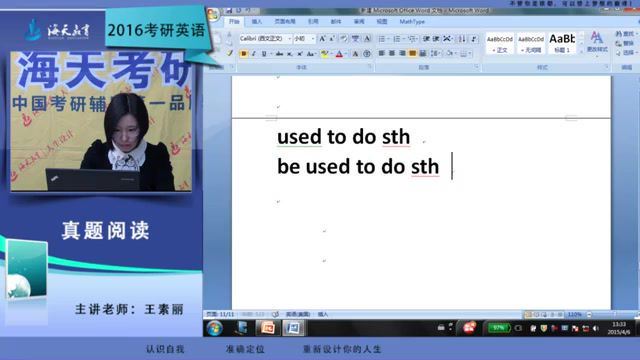Click the Decrease Indent icon

[x=426, y=39]
